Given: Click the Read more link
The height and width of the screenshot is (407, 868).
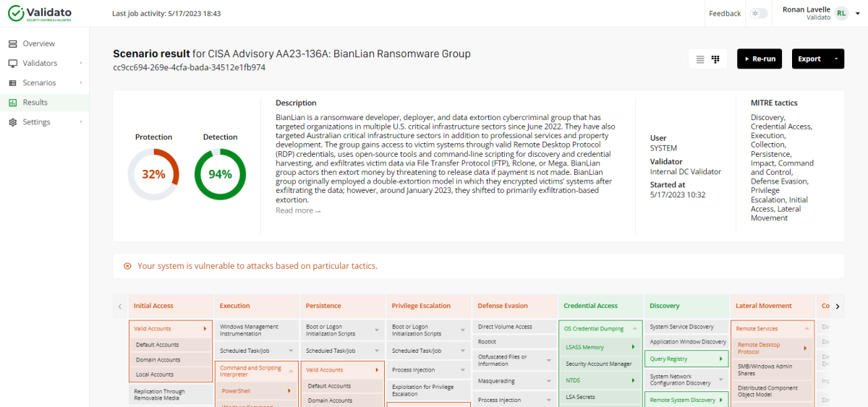Looking at the screenshot, I should coord(297,210).
